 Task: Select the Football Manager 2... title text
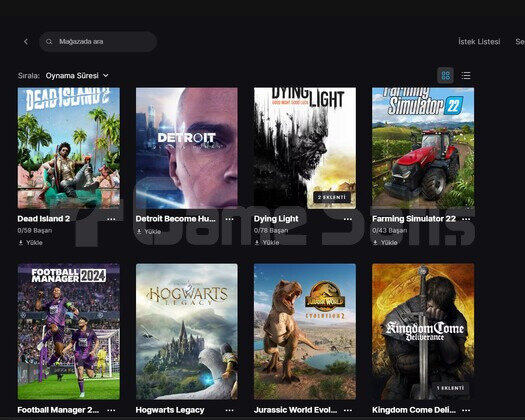click(58, 410)
